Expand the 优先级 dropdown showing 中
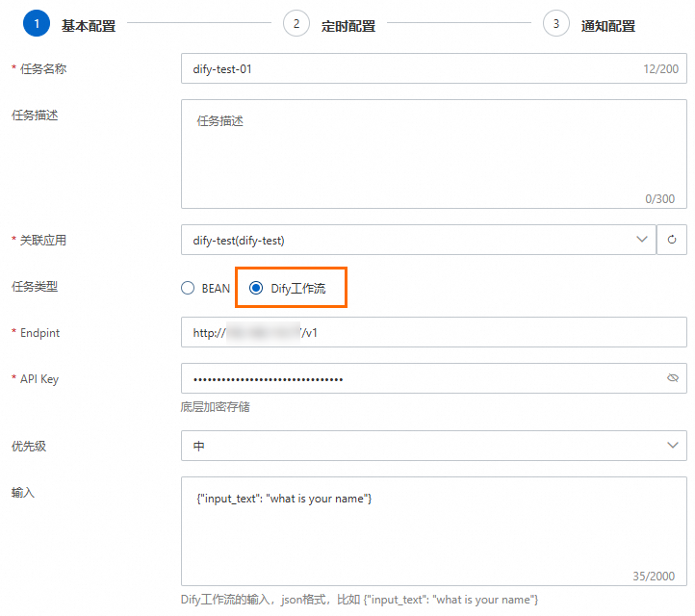The width and height of the screenshot is (695, 616). [433, 446]
